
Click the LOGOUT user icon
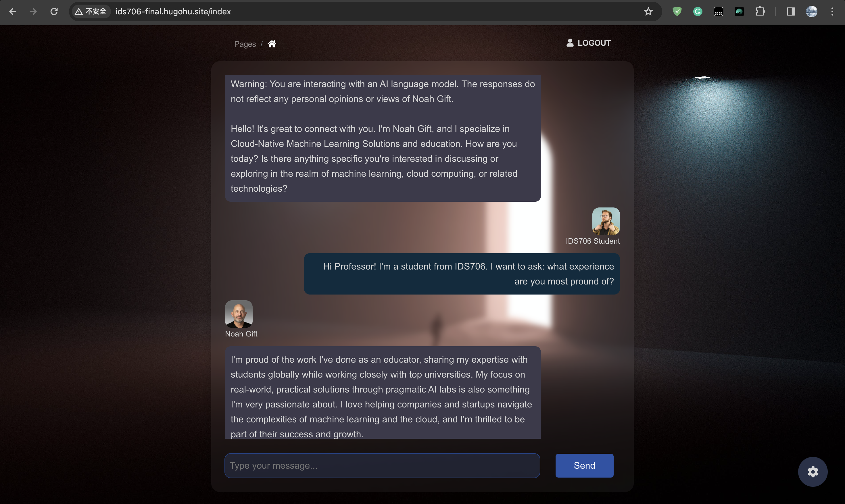pos(570,43)
